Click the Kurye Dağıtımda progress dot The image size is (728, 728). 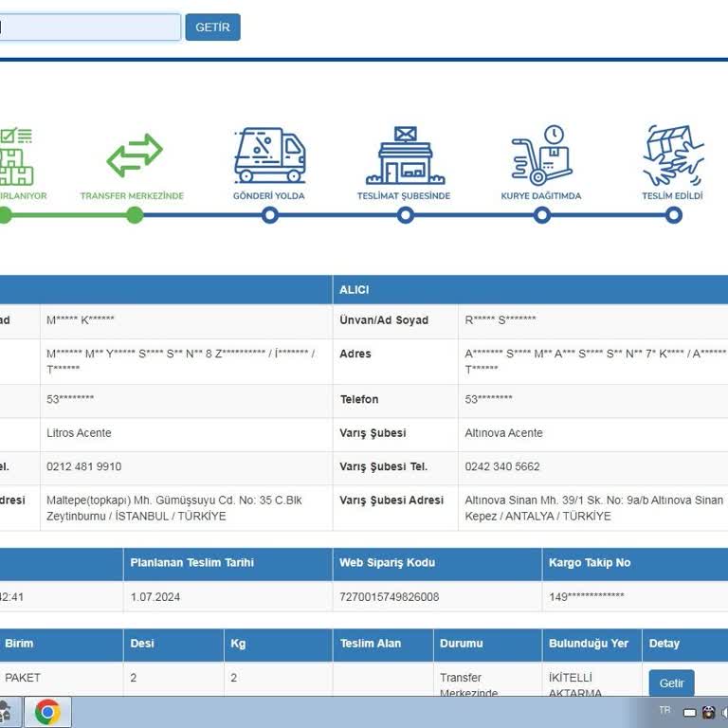(542, 215)
